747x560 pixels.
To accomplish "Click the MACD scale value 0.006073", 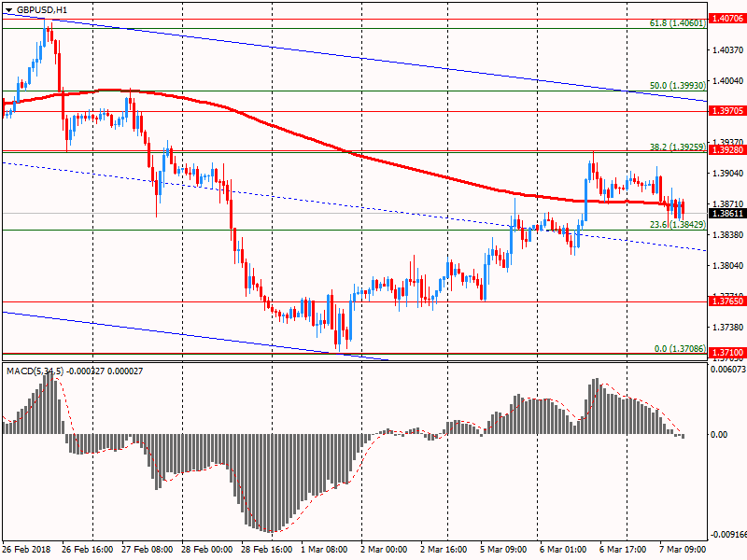I will tap(728, 369).
